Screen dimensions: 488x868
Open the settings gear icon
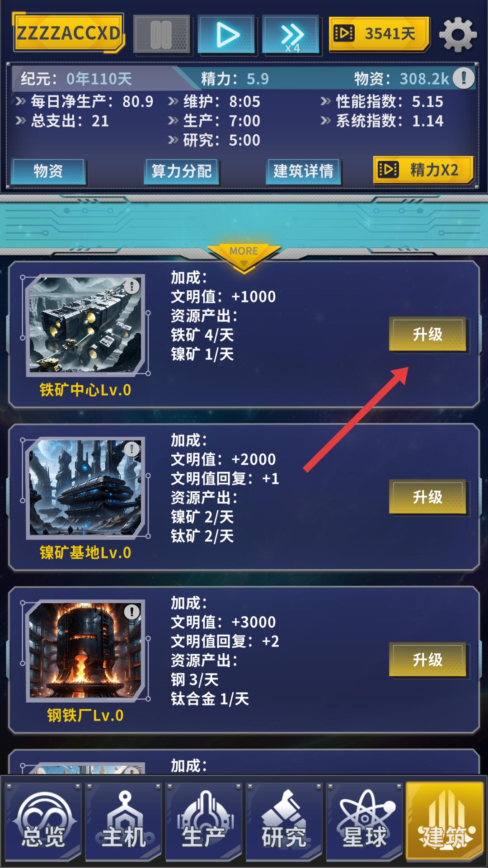click(x=458, y=34)
